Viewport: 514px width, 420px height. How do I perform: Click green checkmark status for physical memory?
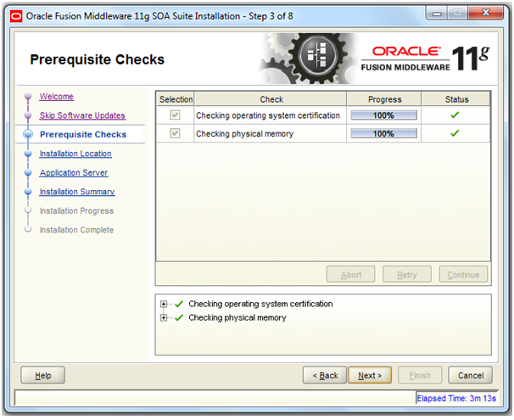point(455,133)
